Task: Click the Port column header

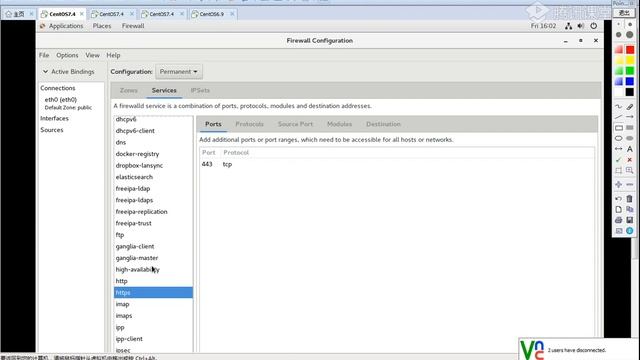Action: coord(209,152)
